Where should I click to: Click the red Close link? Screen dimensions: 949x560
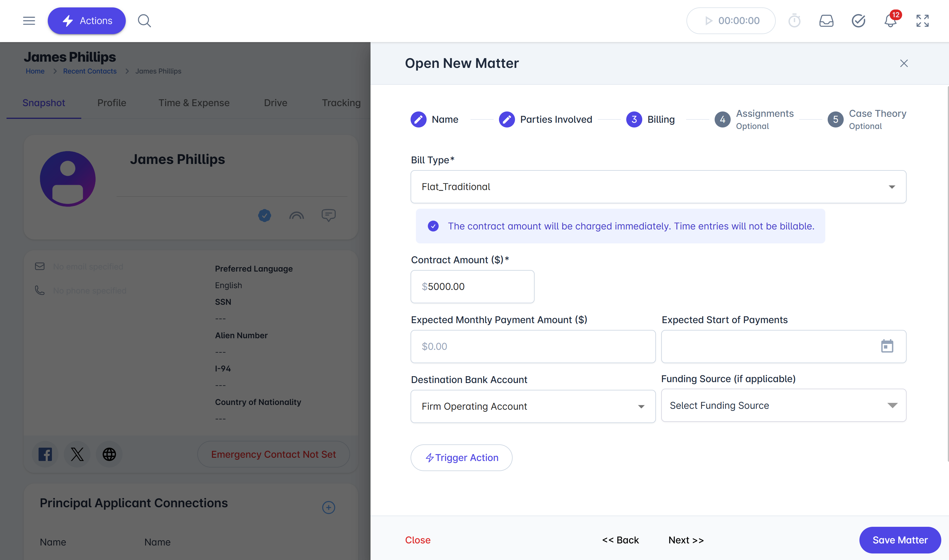point(418,540)
